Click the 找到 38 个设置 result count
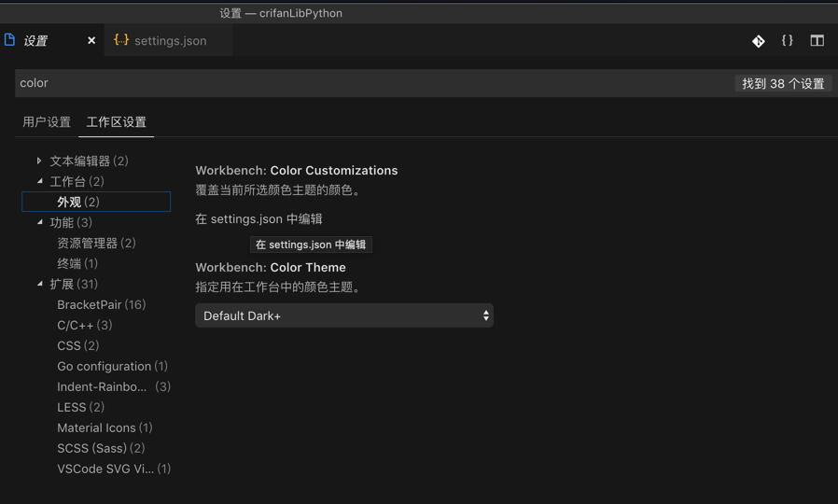 tap(783, 83)
